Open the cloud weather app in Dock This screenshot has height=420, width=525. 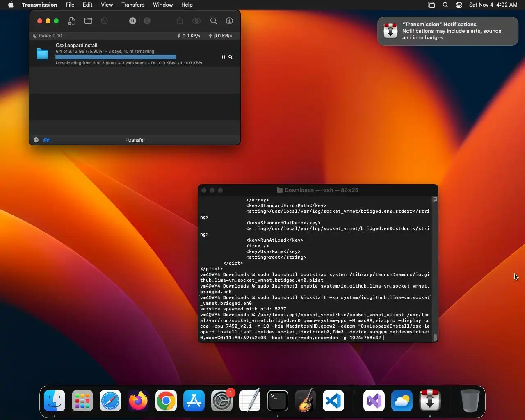(402, 401)
